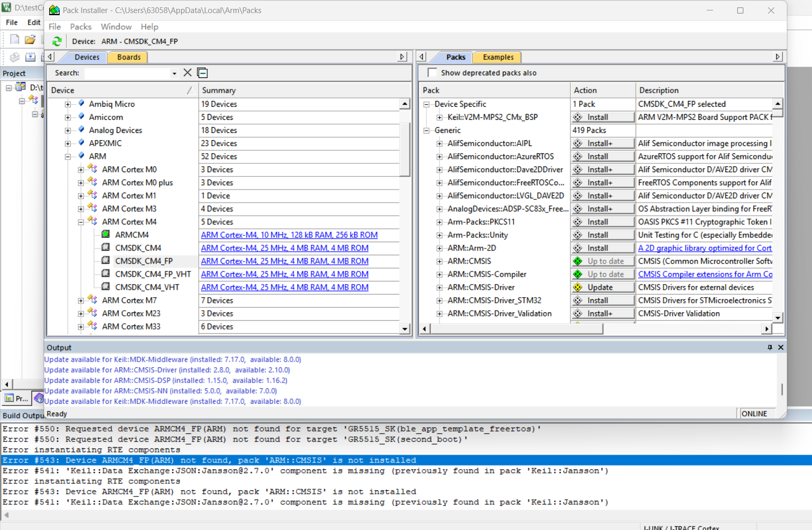Install the Keil::V2M-MPS2_CMx_BSP pack
The width and height of the screenshot is (812, 530).
point(603,117)
